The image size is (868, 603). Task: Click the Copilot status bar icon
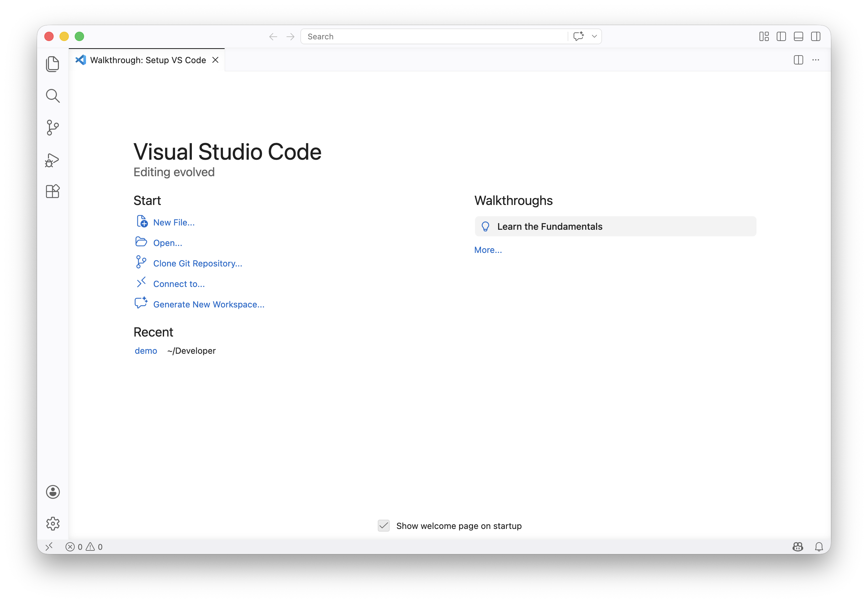click(798, 547)
